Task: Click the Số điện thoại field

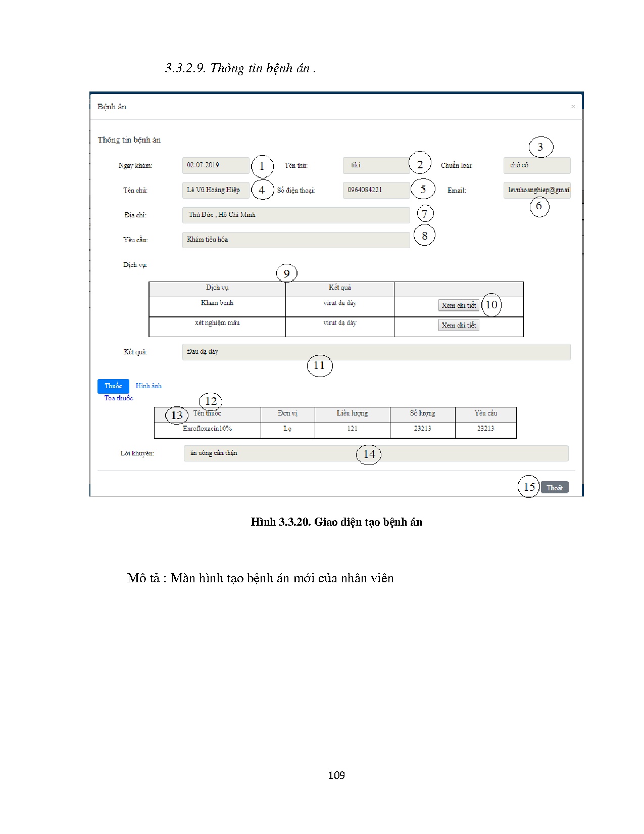Action: pos(376,190)
